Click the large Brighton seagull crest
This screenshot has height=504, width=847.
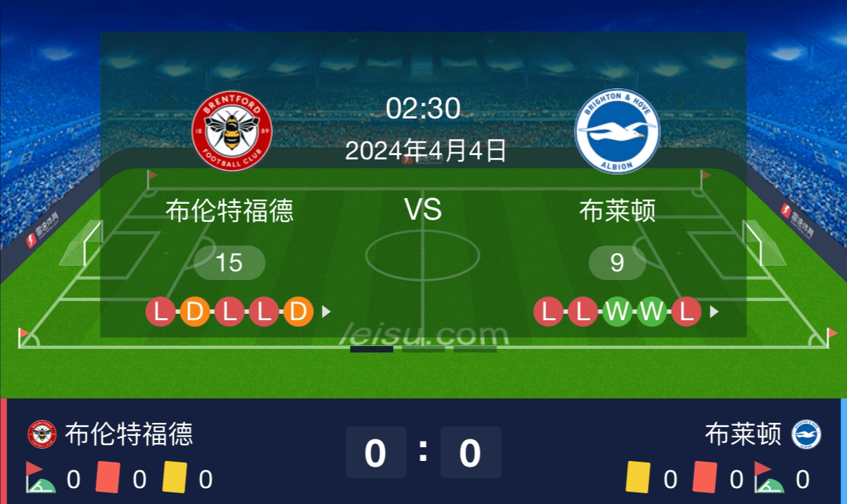pyautogui.click(x=617, y=131)
